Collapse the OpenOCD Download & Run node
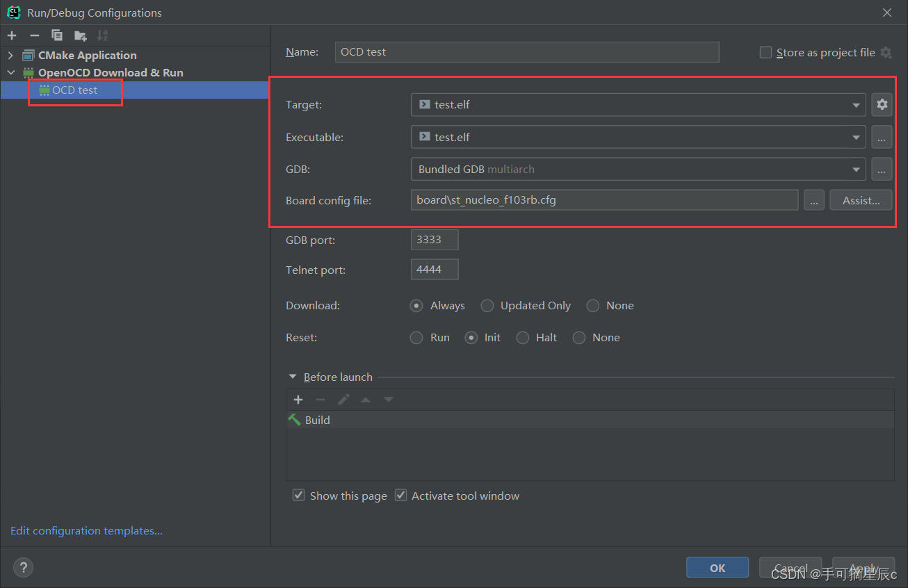Screen dimensions: 908x588 tap(10, 72)
